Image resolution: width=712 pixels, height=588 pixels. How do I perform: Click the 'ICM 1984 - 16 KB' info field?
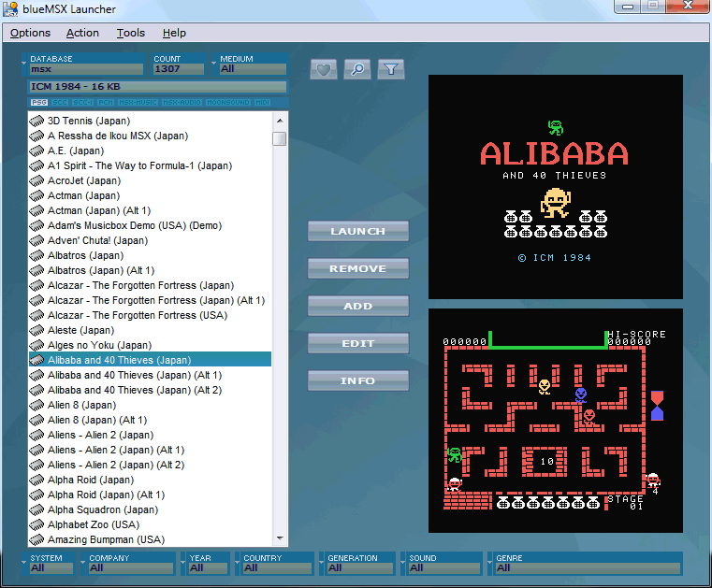(x=158, y=87)
